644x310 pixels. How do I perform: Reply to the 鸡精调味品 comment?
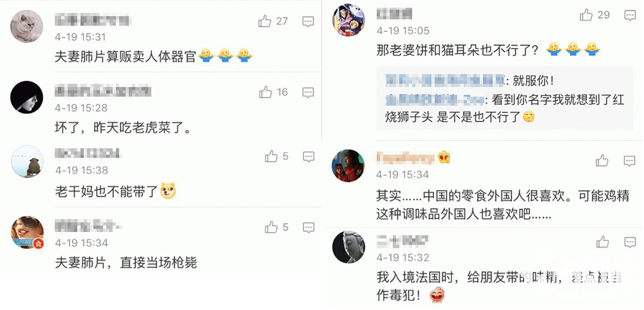click(x=630, y=160)
